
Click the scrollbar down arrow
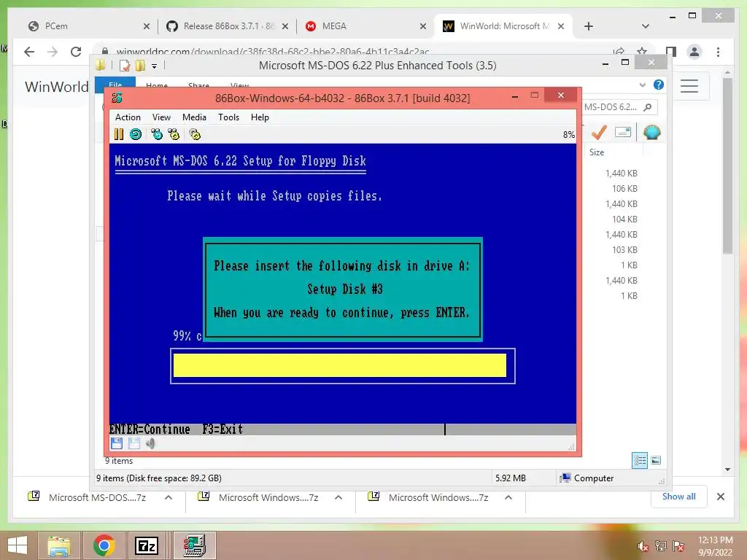tap(727, 470)
